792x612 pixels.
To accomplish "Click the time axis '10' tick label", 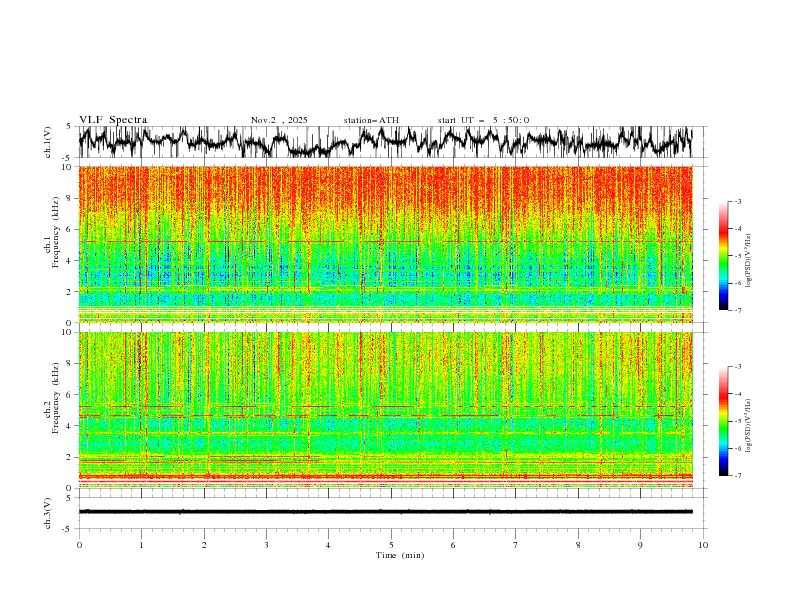I will (703, 545).
